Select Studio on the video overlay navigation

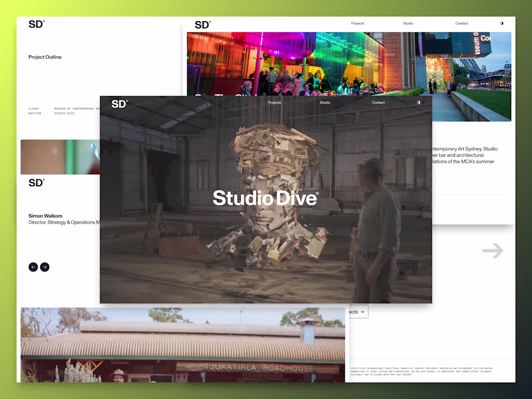[325, 102]
